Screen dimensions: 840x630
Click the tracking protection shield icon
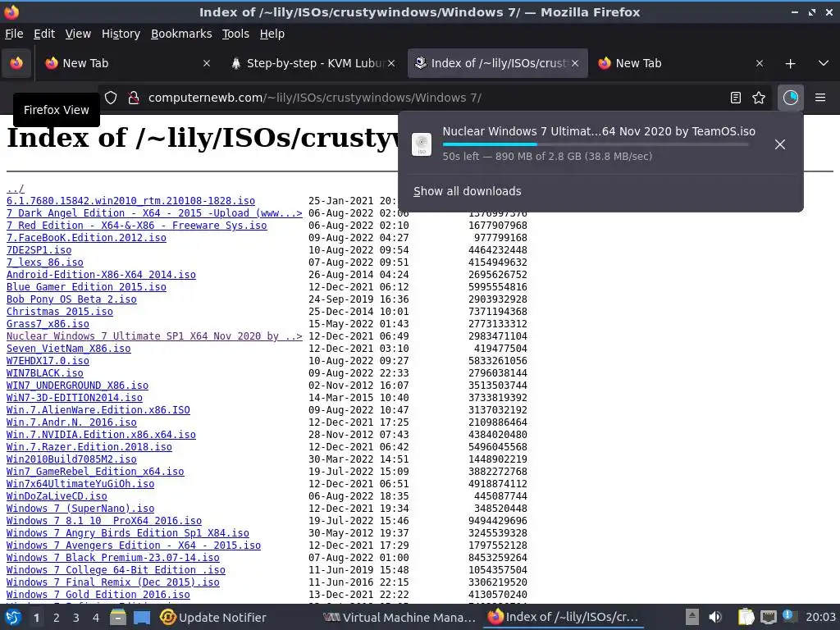(x=111, y=98)
